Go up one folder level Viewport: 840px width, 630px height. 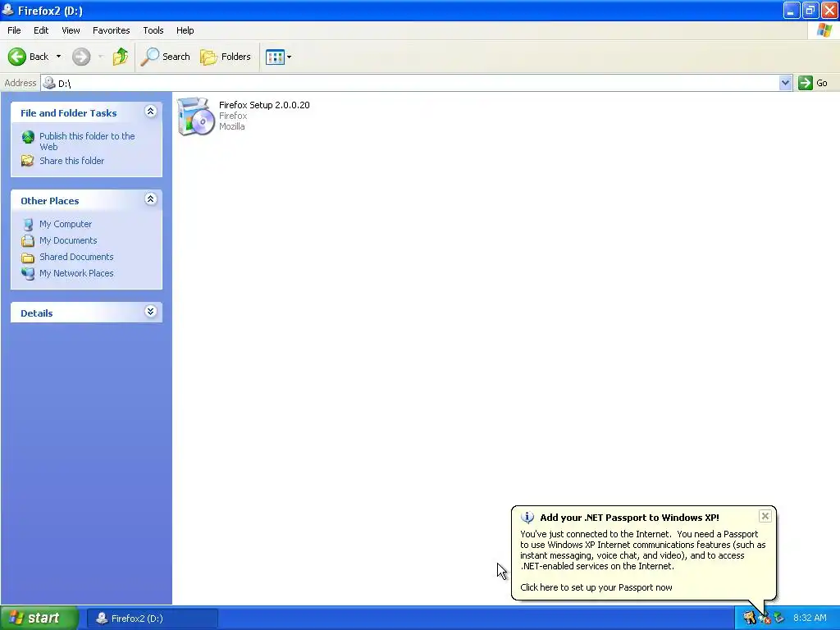(121, 57)
